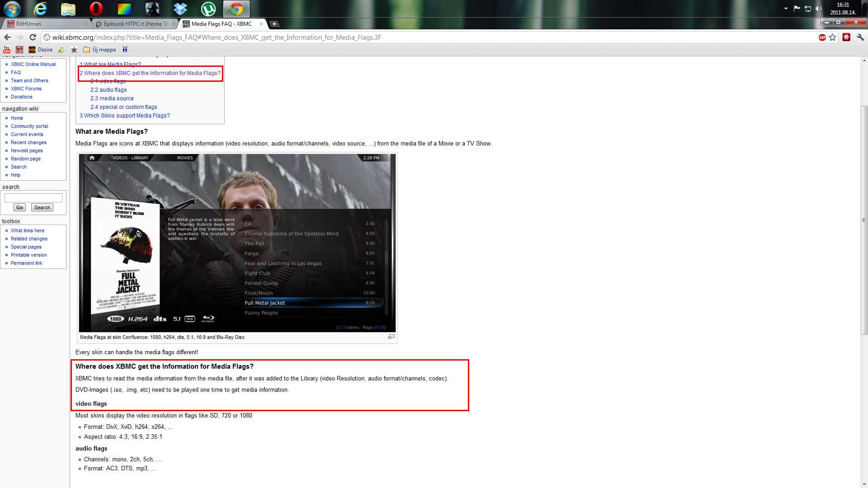
Task: Open uTorrent from the taskbar
Action: 208,9
